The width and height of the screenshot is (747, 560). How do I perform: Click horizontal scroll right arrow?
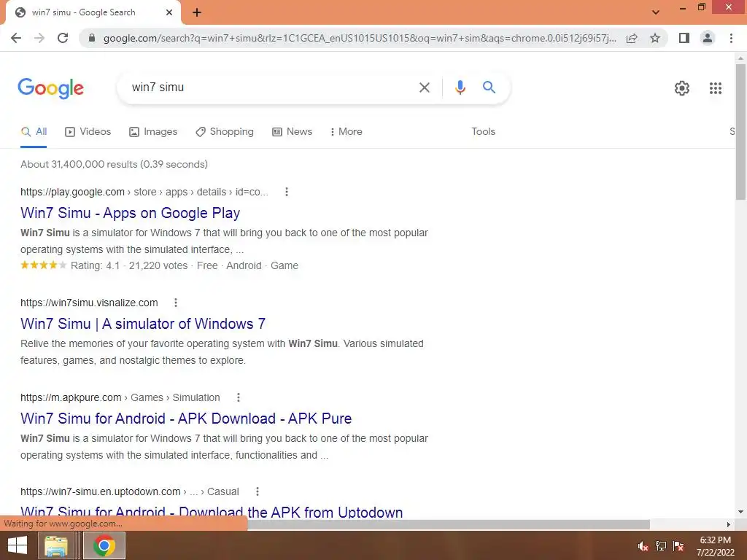point(729,524)
